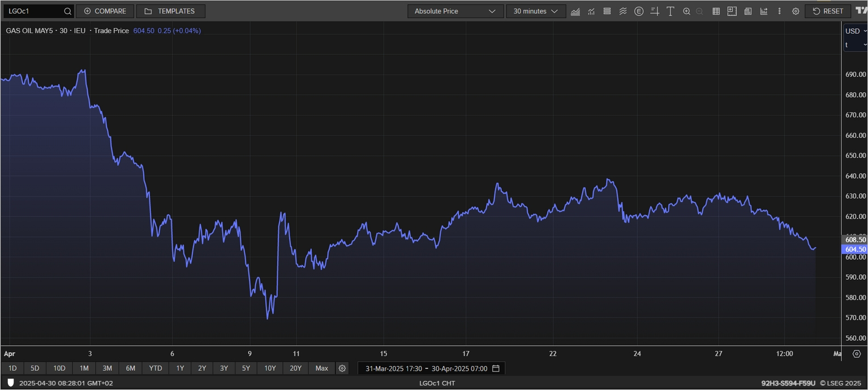Click the calendar icon beside date range
Viewport: 868px width, 390px height.
click(496, 369)
